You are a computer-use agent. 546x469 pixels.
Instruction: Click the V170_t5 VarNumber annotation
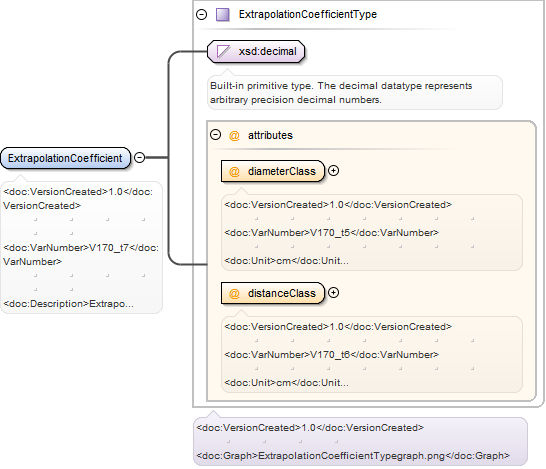tap(332, 232)
